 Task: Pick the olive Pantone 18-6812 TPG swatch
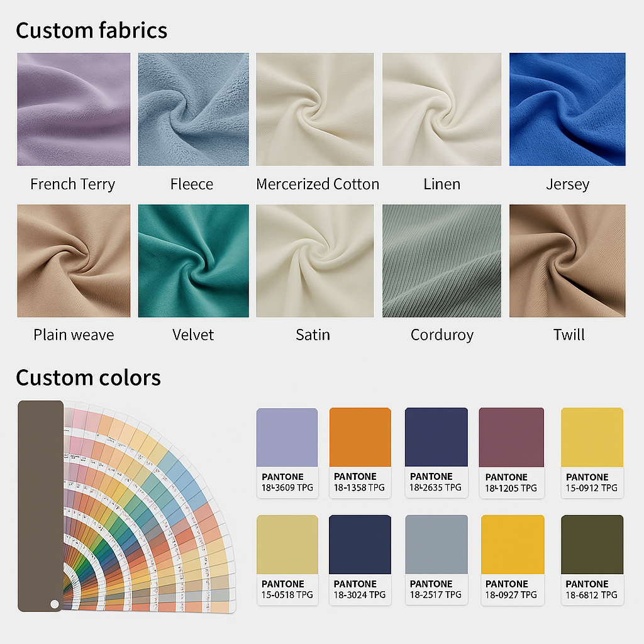point(592,560)
